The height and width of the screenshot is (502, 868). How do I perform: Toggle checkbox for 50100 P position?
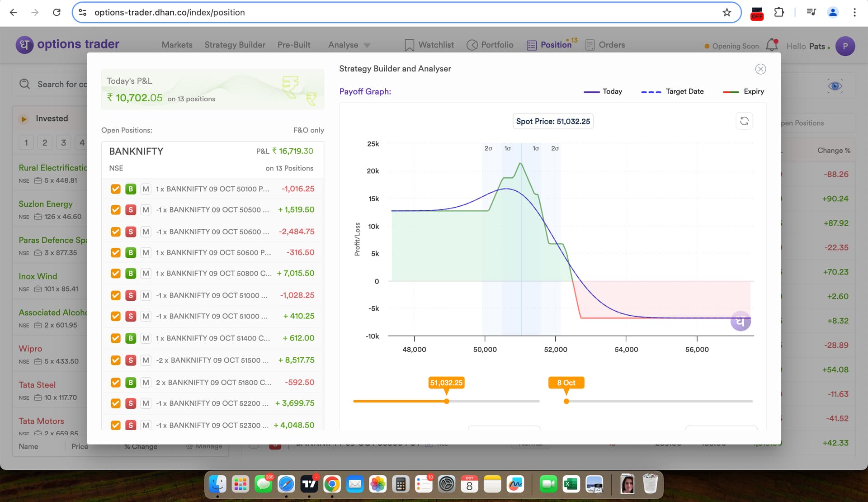coord(116,189)
